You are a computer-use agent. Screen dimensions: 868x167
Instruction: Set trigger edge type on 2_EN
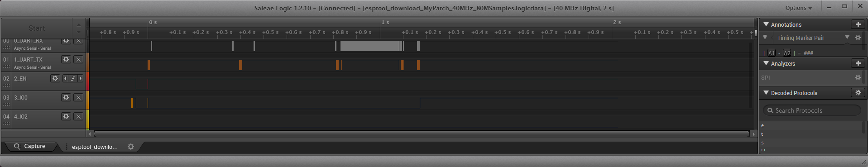[73, 78]
